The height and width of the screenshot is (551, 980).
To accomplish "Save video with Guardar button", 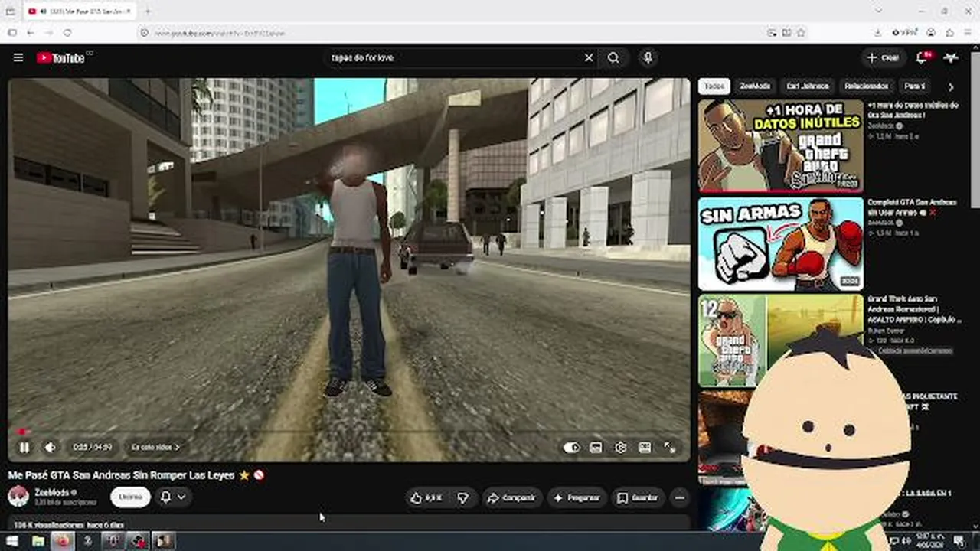I will 638,497.
